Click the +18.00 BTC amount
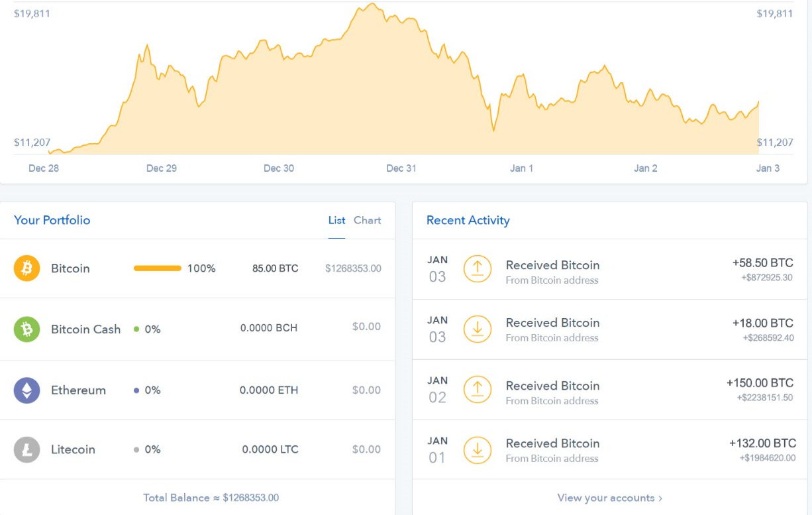Image resolution: width=812 pixels, height=515 pixels. point(762,323)
